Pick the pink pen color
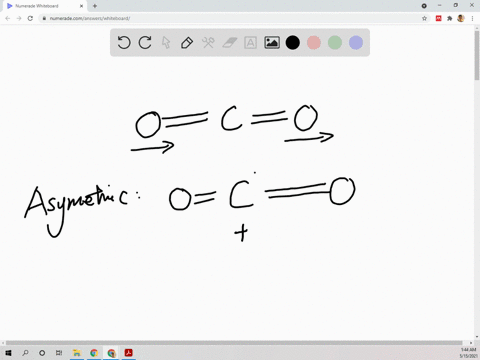This screenshot has height=360, width=480. pyautogui.click(x=314, y=43)
